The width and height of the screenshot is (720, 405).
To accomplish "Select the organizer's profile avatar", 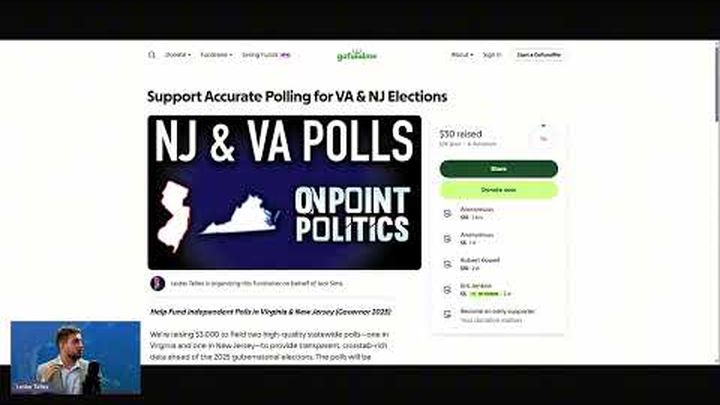I will click(x=158, y=283).
